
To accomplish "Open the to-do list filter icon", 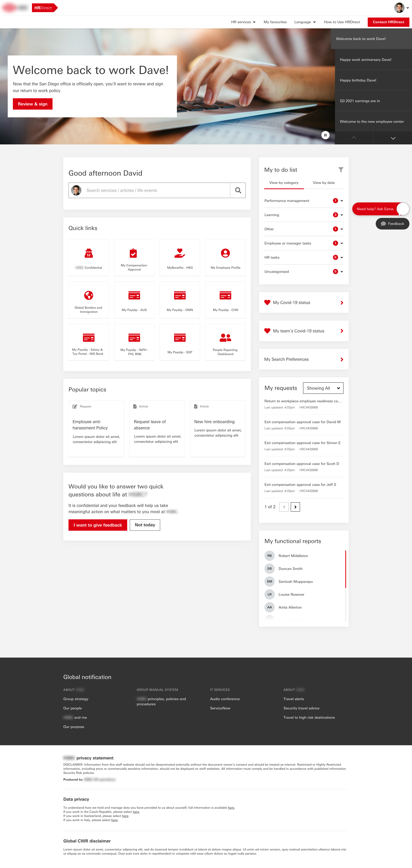I will pyautogui.click(x=341, y=169).
